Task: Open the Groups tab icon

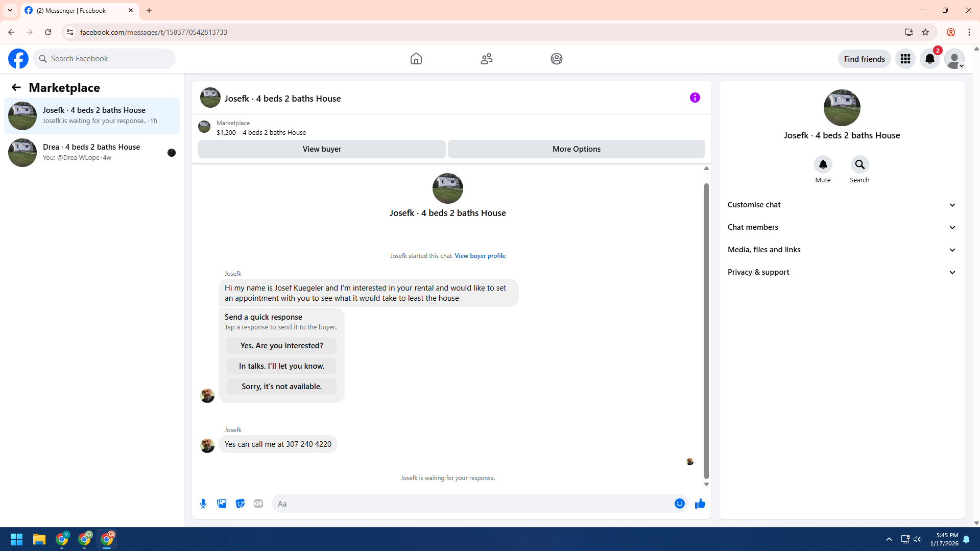Action: click(557, 59)
